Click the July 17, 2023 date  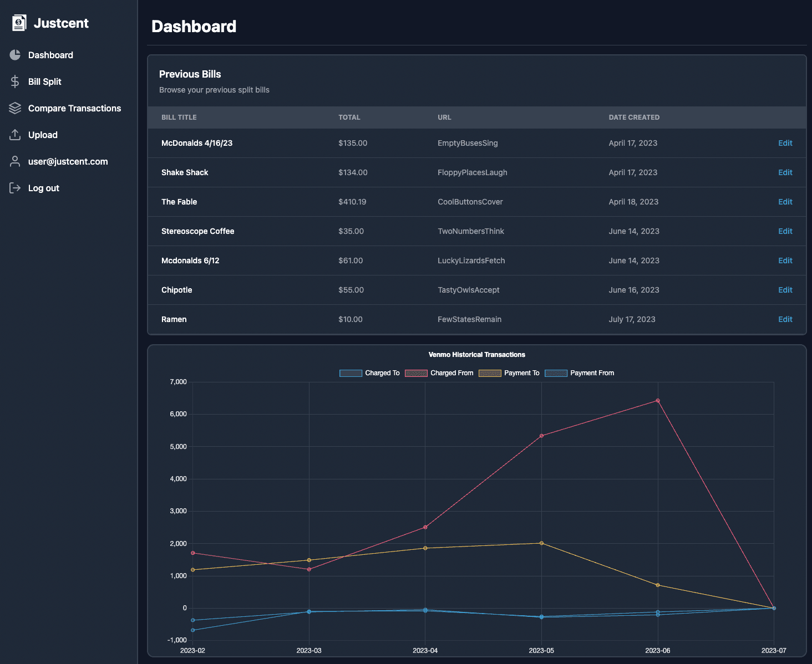tap(632, 319)
